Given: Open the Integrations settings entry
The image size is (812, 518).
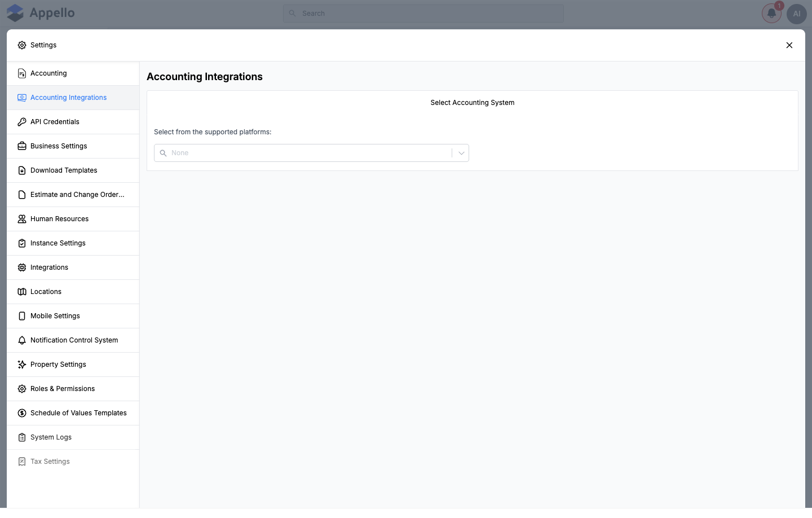Looking at the screenshot, I should [73, 267].
